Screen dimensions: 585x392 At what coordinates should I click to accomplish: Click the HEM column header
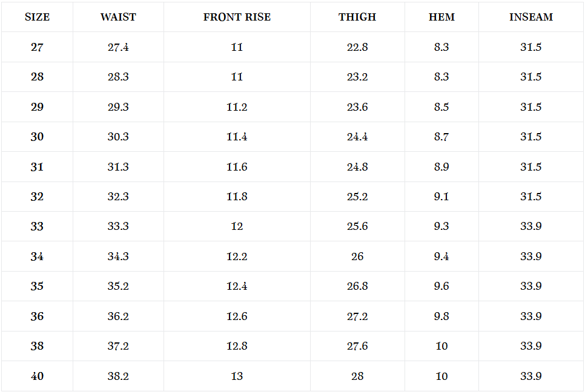pos(441,17)
